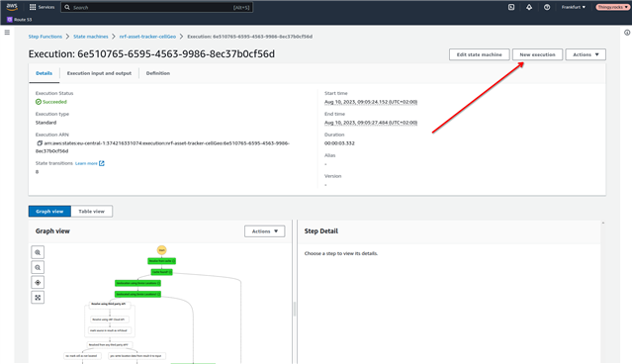Open the Things.rocks account menu
Viewport: 632px width, 364px height.
(612, 7)
